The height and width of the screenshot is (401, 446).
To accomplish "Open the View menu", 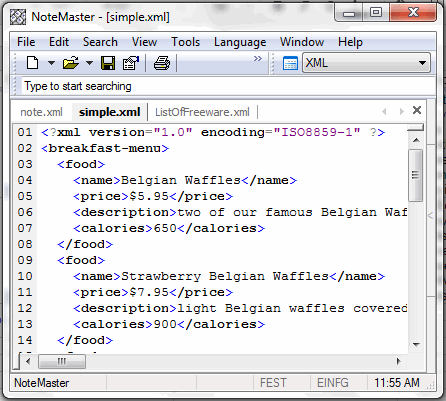I will coord(144,42).
